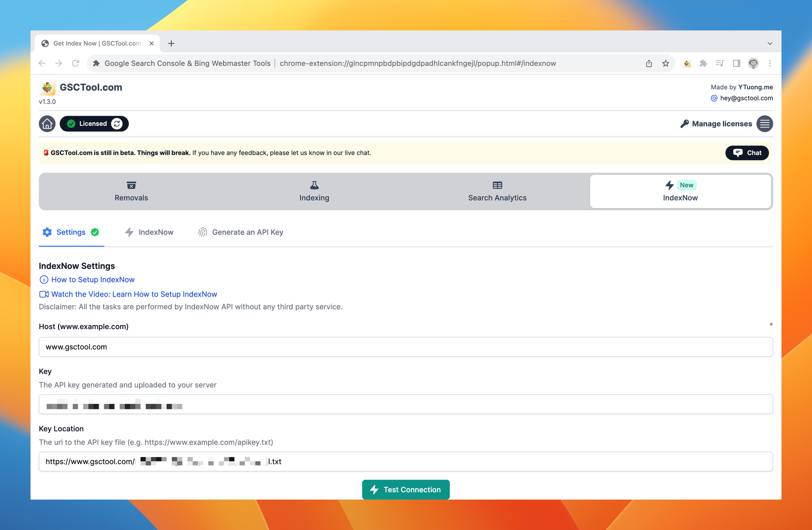
Task: Open Generate an API Key tab
Action: [241, 232]
